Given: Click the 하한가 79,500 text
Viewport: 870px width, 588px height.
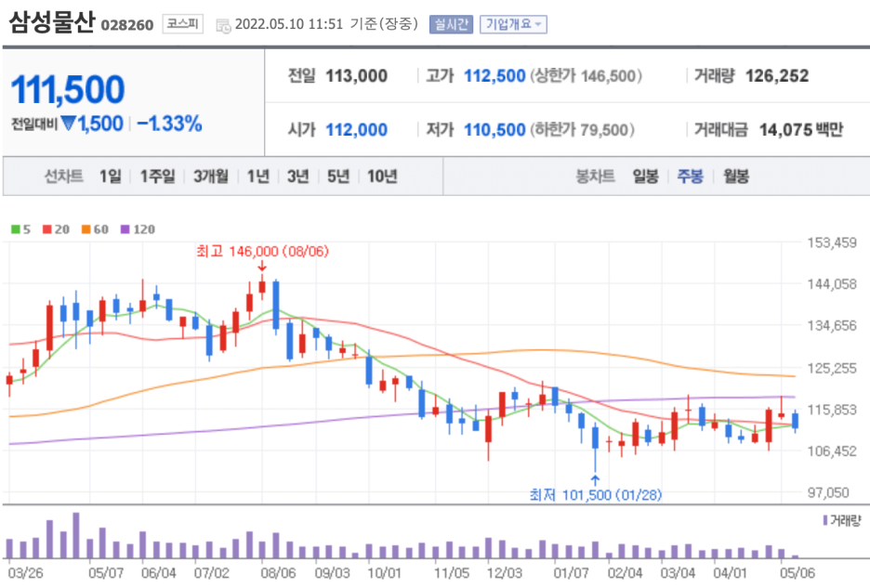Looking at the screenshot, I should pyautogui.click(x=582, y=130).
